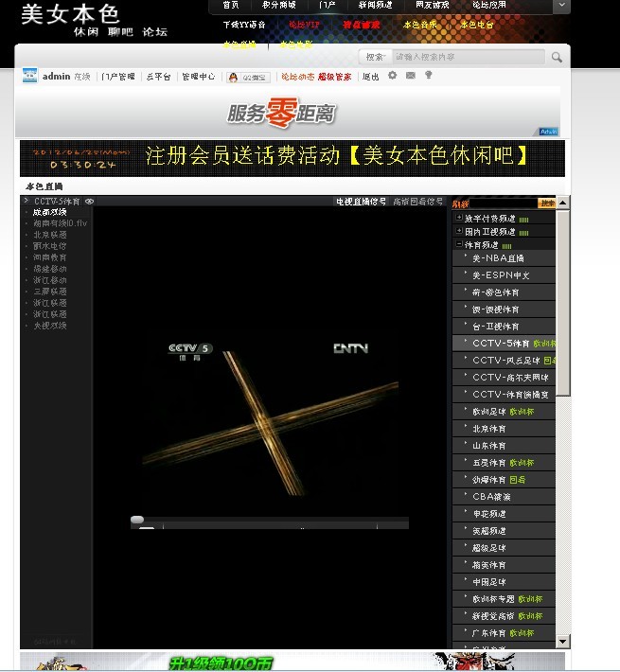Select 丽水电信 source
Viewport: 620px width, 672px height.
click(x=50, y=246)
